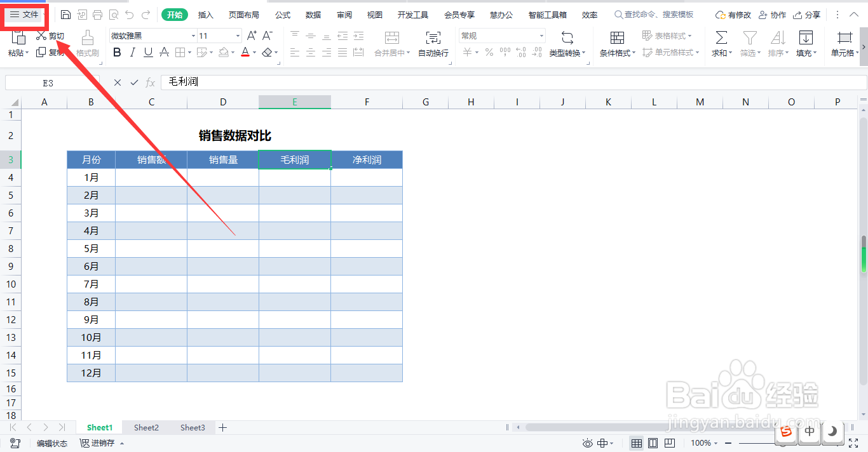Viewport: 868px width, 452px height.
Task: Toggle Italic formatting
Action: (133, 53)
